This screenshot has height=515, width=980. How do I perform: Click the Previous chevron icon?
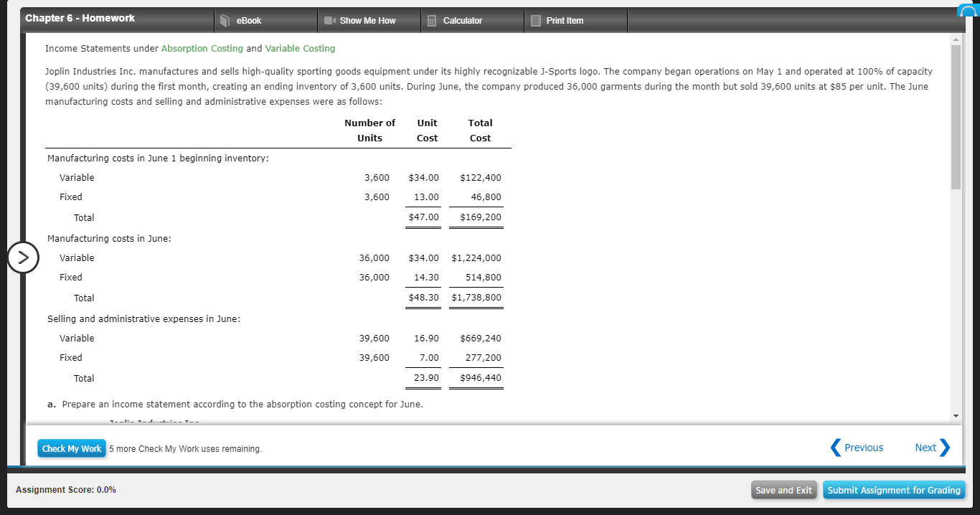(835, 448)
